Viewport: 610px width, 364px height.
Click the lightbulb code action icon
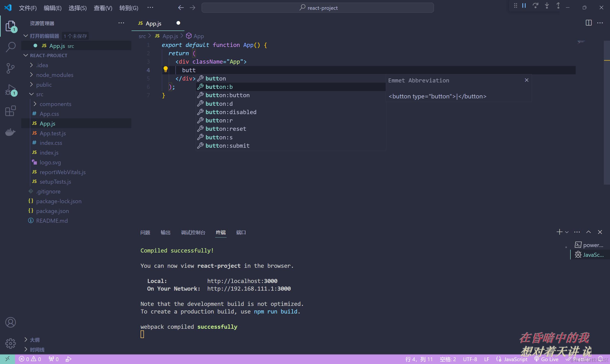pyautogui.click(x=166, y=69)
